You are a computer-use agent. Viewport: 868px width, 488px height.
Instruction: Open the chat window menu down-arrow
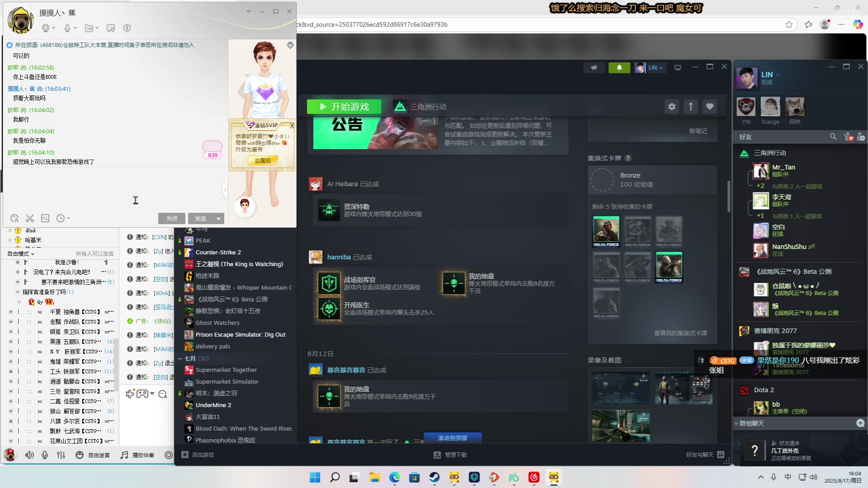click(x=248, y=11)
